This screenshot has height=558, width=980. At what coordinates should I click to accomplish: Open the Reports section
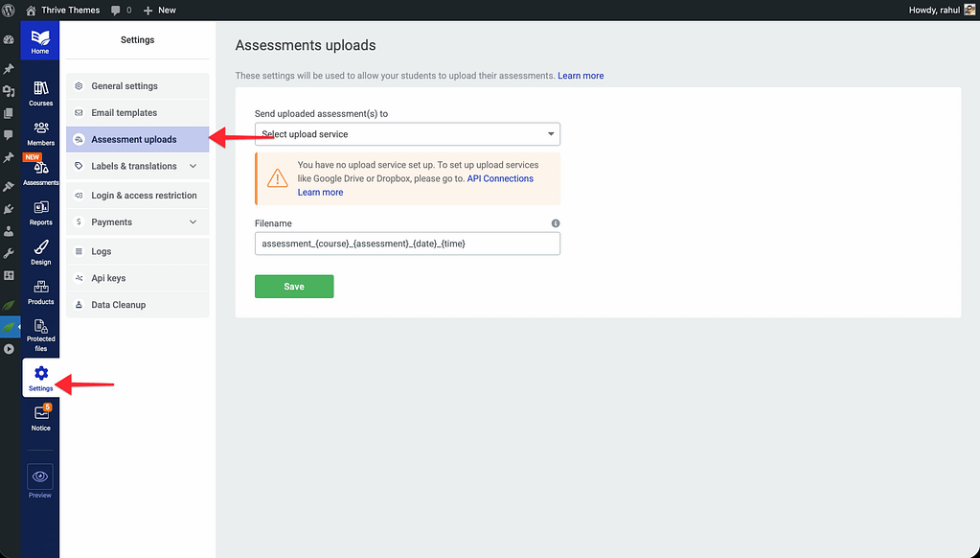click(x=40, y=212)
